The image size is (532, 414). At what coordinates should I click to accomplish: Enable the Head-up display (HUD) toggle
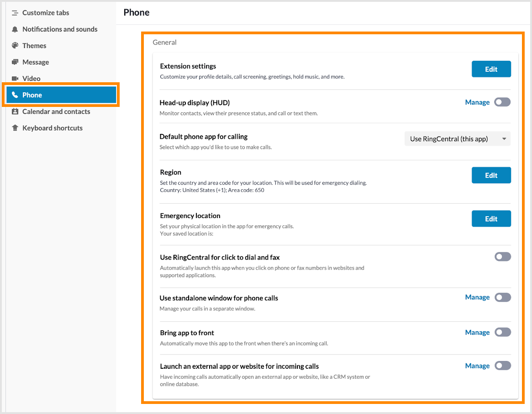click(502, 102)
